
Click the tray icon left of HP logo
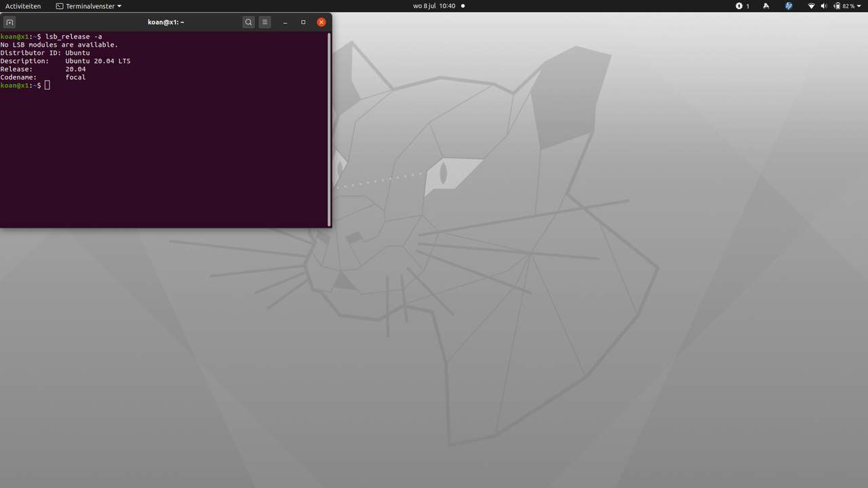766,6
